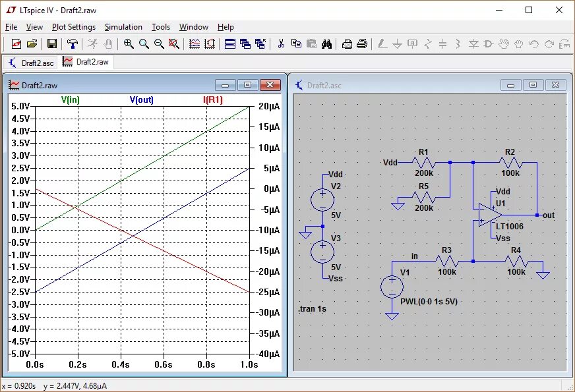
Task: Select the Draw Wire pencil tool
Action: [382, 44]
